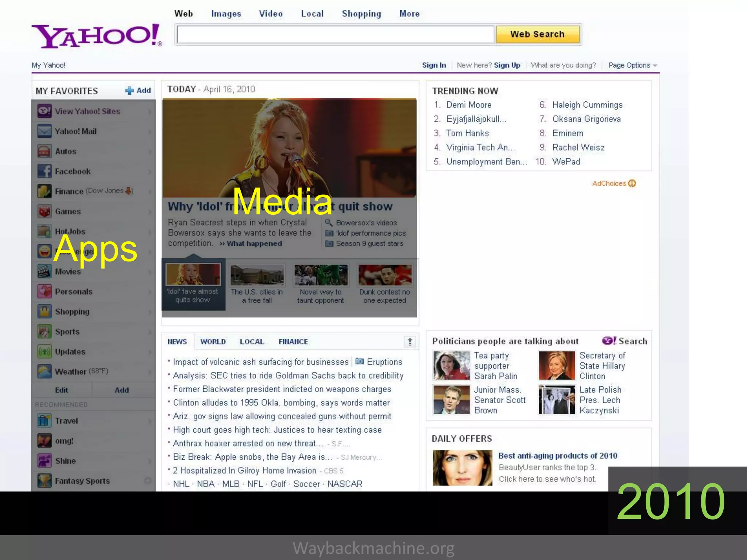Expand the Travel row arrow
The width and height of the screenshot is (747, 560).
(x=150, y=421)
